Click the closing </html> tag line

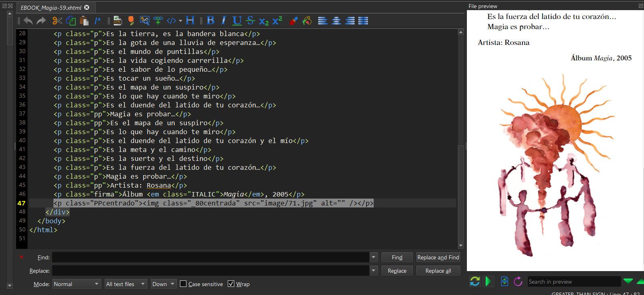[x=43, y=230]
